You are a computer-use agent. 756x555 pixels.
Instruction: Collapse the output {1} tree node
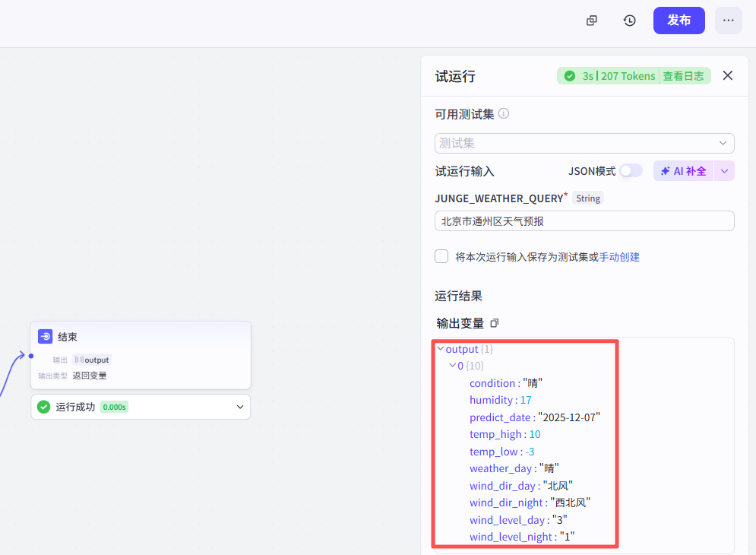440,348
